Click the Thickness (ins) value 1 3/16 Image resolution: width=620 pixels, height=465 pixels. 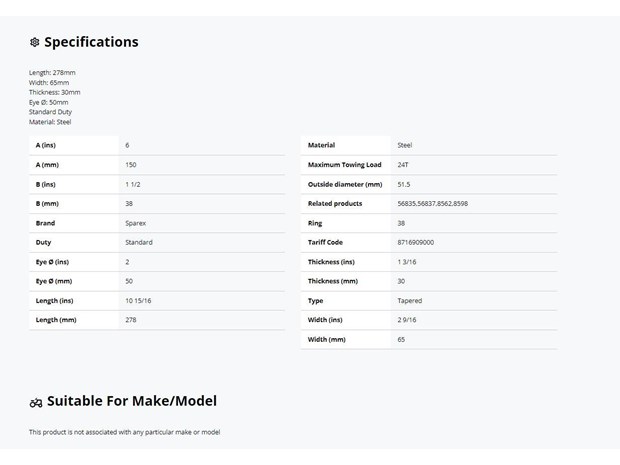pos(406,262)
